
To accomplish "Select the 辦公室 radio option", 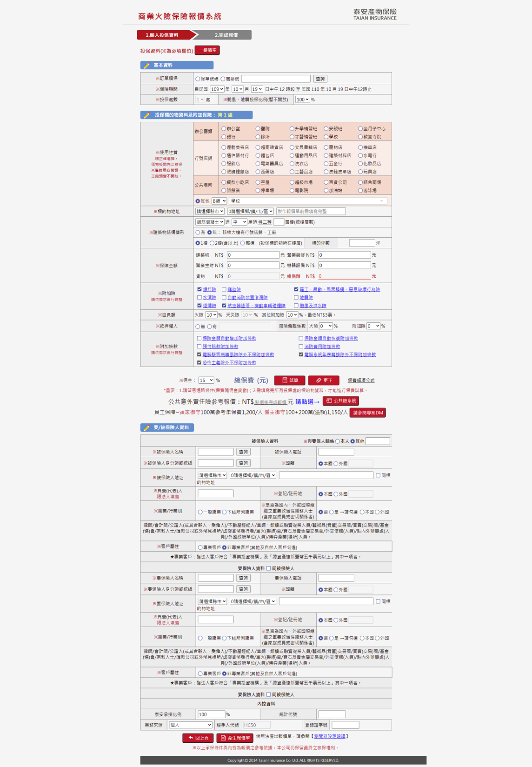I will tap(224, 129).
